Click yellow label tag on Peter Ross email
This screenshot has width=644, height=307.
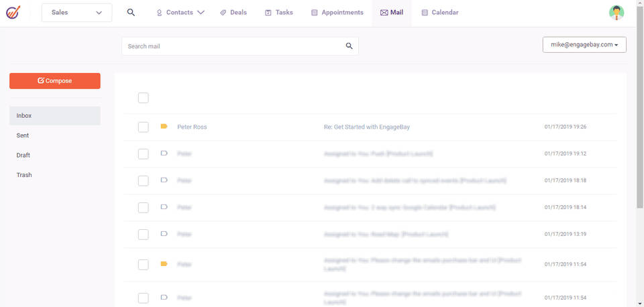164,127
